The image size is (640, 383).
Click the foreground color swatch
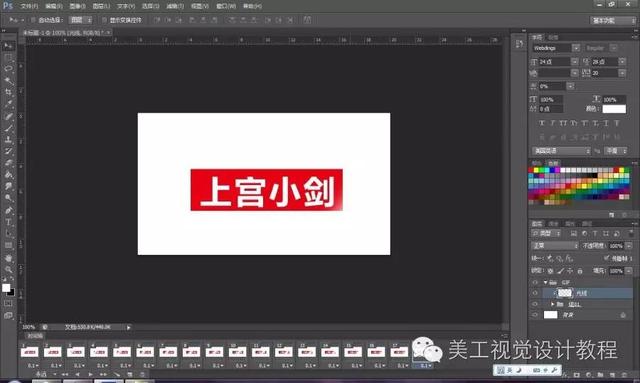(6, 287)
